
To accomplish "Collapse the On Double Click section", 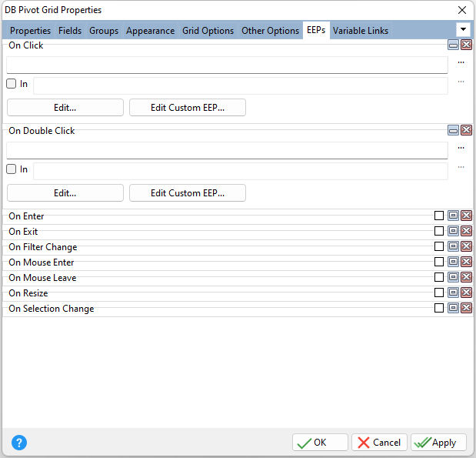I will click(x=453, y=130).
